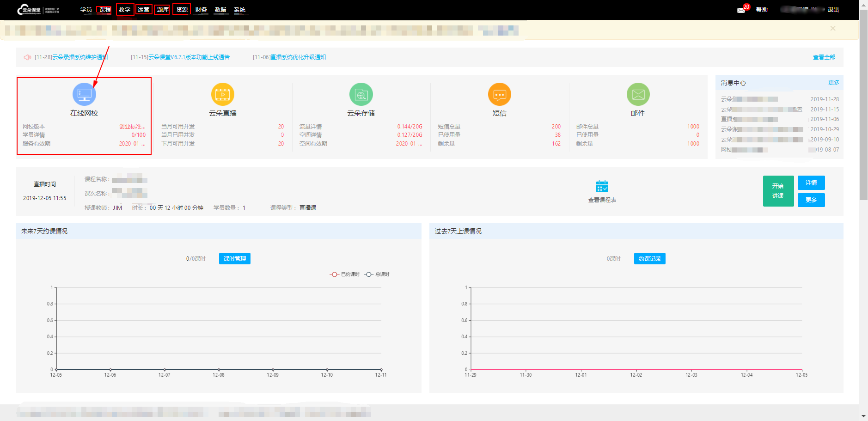The image size is (868, 421).
Task: Open the 直播系统优化升级通知 announcement
Action: tap(298, 57)
